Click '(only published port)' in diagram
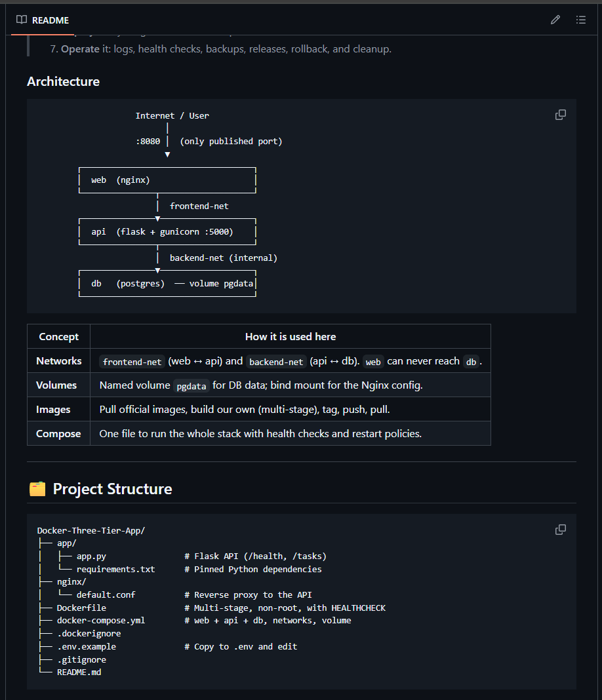Image resolution: width=602 pixels, height=700 pixels. (x=231, y=142)
